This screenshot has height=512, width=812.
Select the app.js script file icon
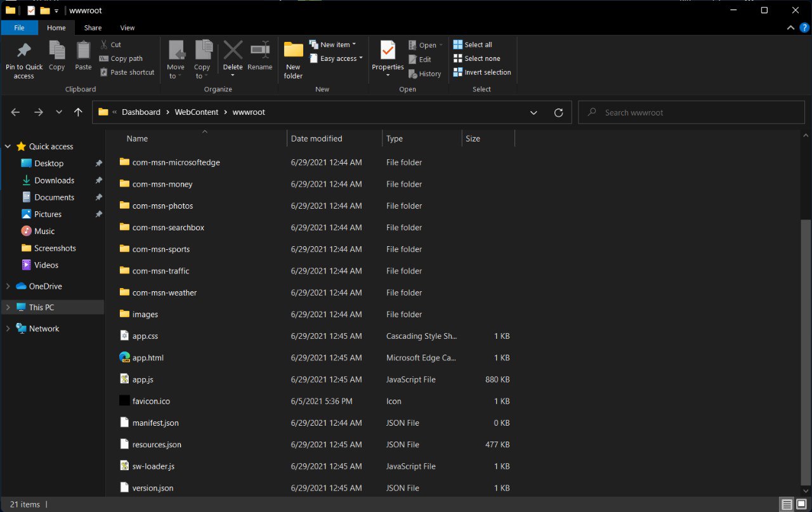coord(124,379)
